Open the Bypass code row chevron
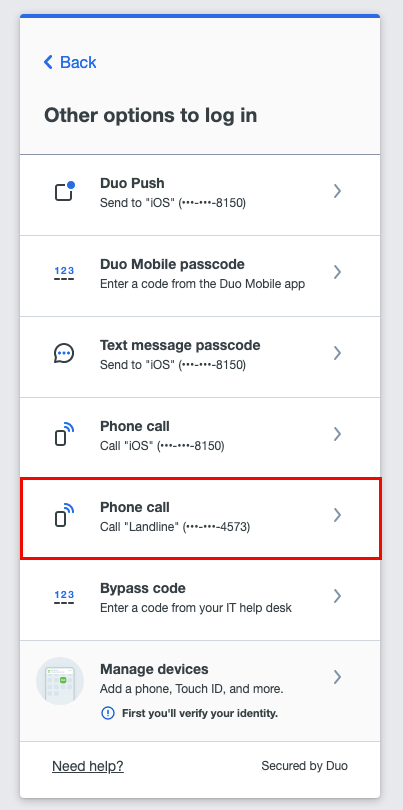The width and height of the screenshot is (403, 810). click(x=337, y=596)
